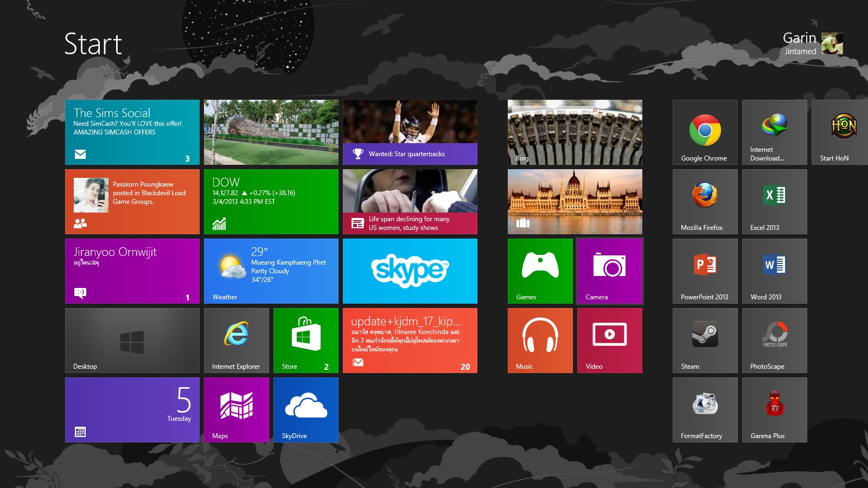The height and width of the screenshot is (488, 868).
Task: Open PowerPoint 2013 tile
Action: 705,271
